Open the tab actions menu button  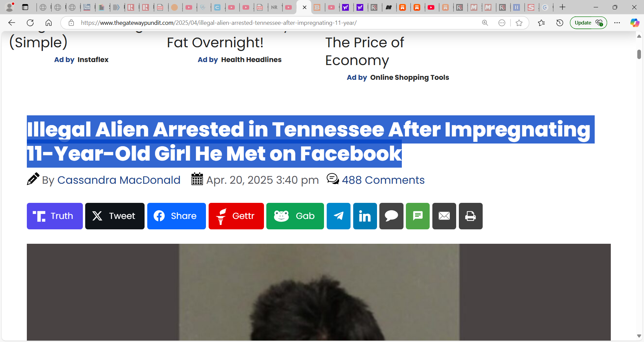click(25, 7)
